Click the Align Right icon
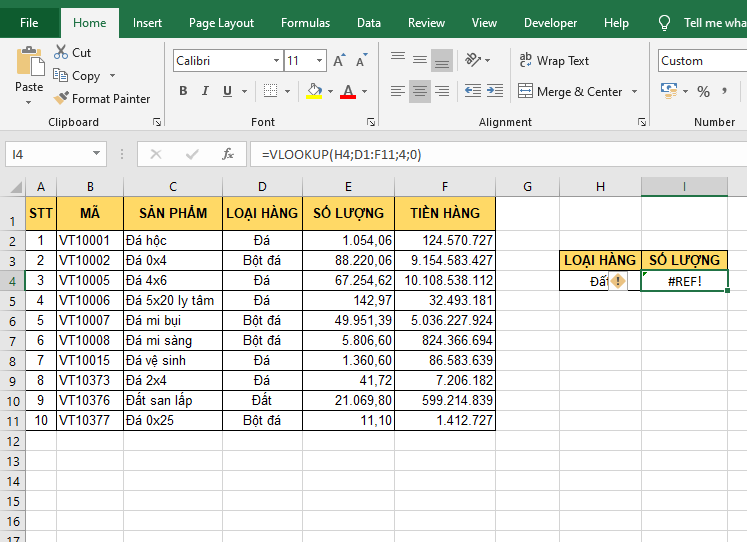The height and width of the screenshot is (542, 747). pyautogui.click(x=441, y=92)
